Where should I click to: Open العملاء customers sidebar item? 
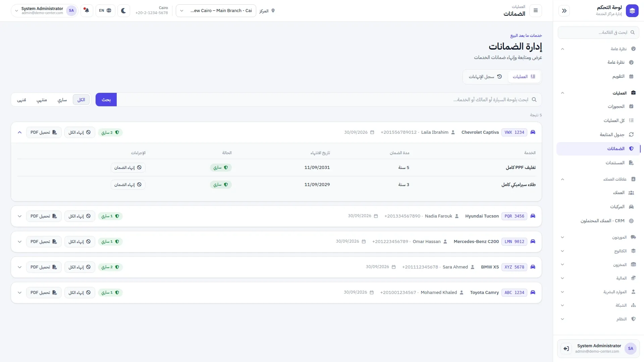coord(598,193)
